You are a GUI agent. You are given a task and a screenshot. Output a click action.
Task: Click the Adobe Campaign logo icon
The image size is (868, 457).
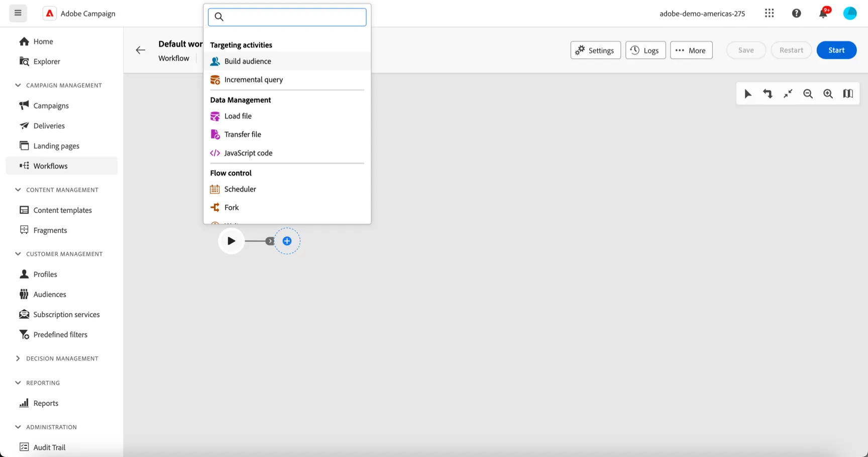[x=49, y=14]
